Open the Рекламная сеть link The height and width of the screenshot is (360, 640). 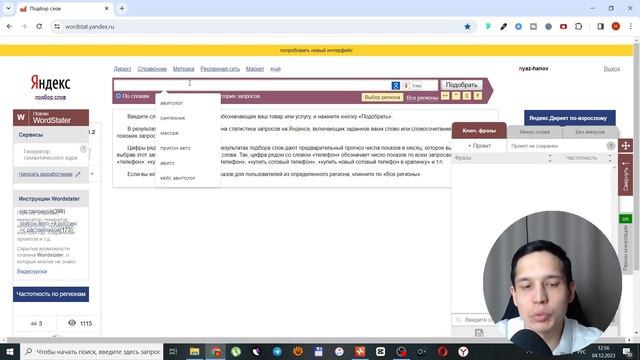coord(220,69)
